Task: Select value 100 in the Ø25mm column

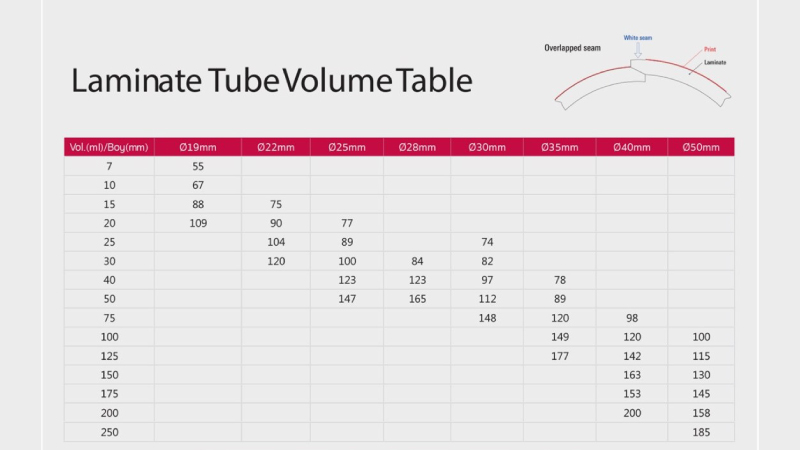Action: click(x=347, y=261)
